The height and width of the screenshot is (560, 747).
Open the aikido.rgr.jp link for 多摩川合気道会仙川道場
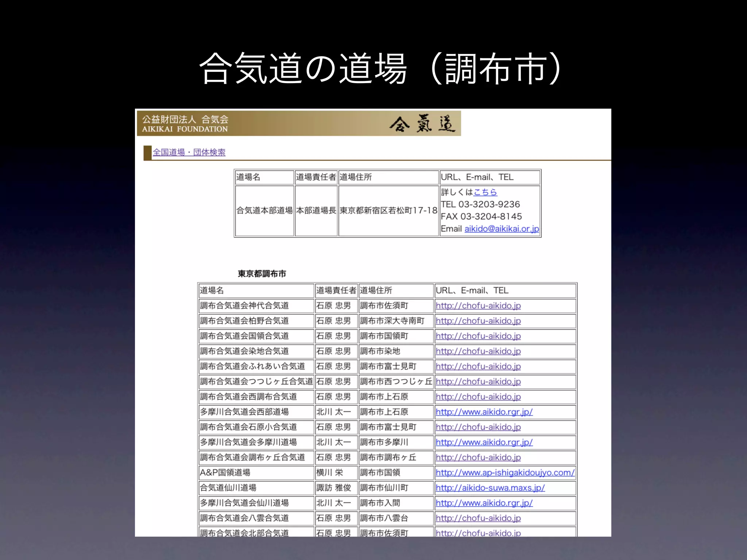coord(484,503)
